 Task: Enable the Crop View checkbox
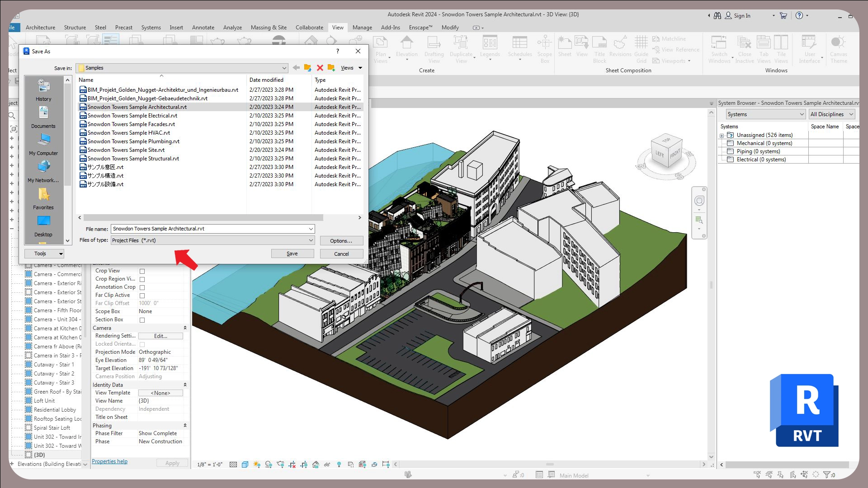[142, 271]
